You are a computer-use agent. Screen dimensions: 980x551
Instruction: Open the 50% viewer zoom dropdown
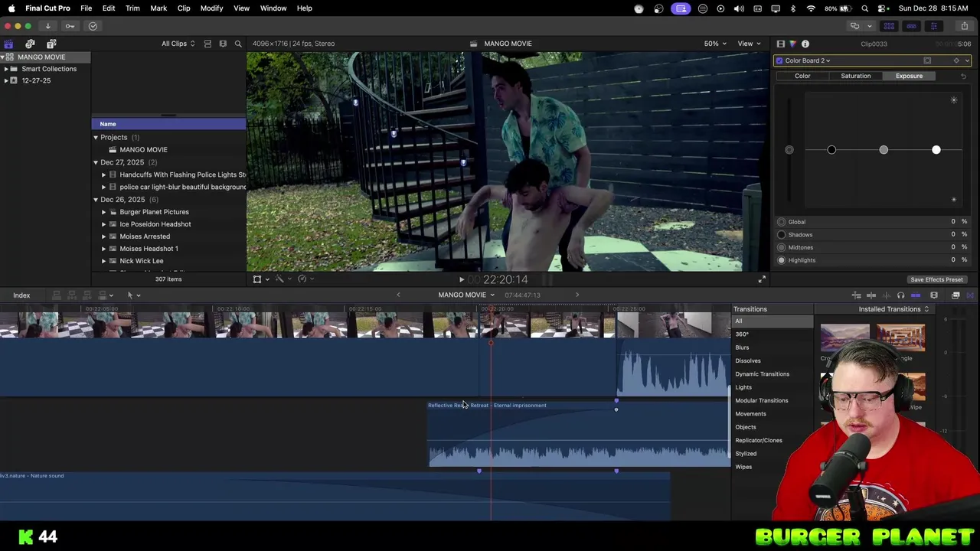(715, 44)
